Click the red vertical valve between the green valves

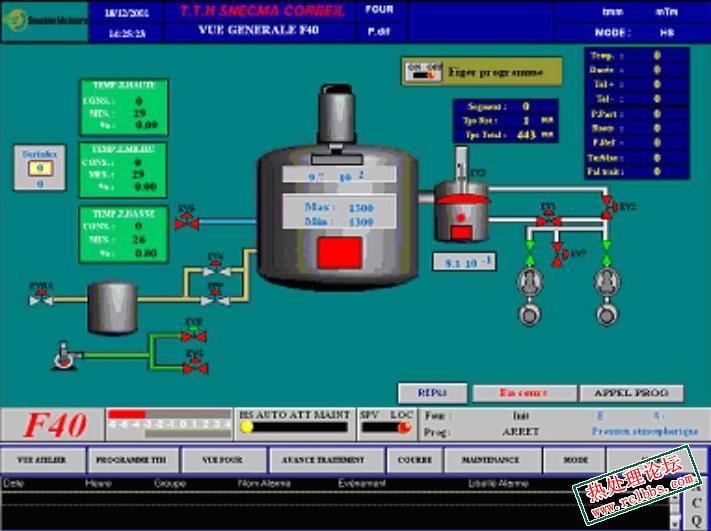click(x=558, y=254)
